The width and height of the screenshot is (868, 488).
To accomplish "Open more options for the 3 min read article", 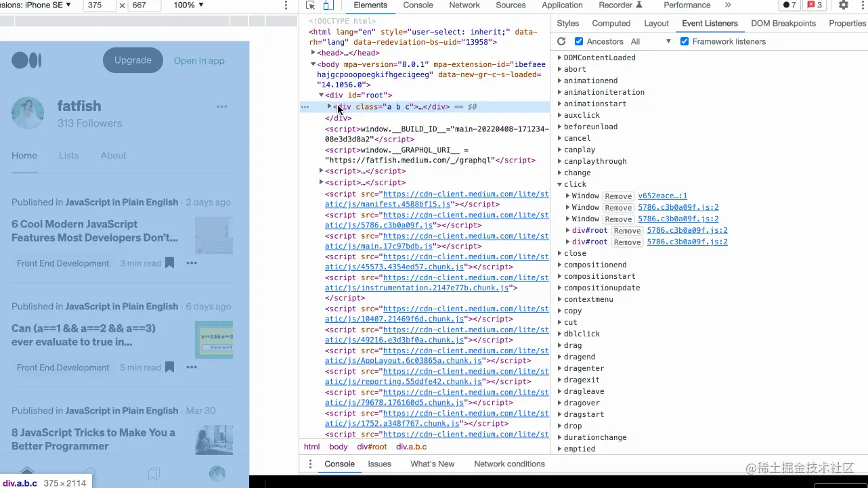I will 192,263.
